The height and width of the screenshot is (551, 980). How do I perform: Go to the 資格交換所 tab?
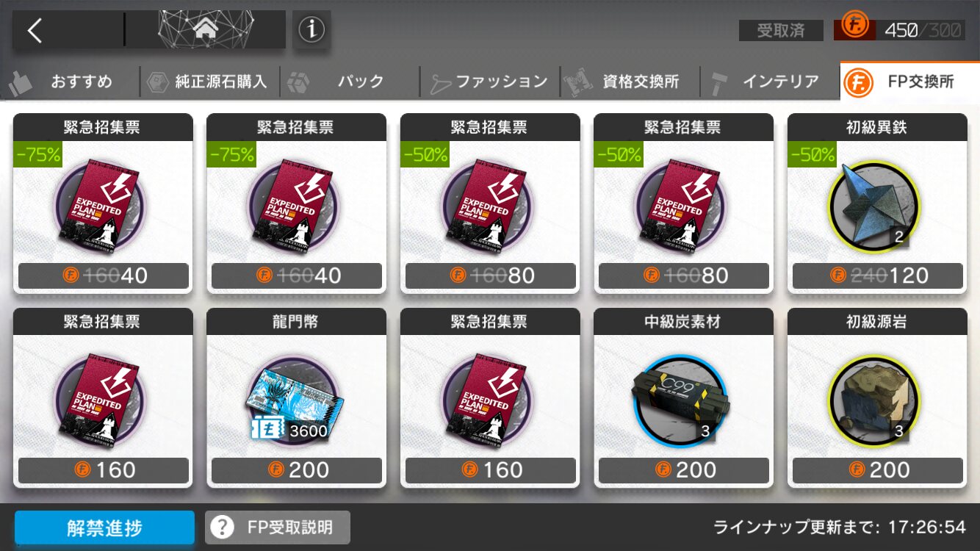630,82
